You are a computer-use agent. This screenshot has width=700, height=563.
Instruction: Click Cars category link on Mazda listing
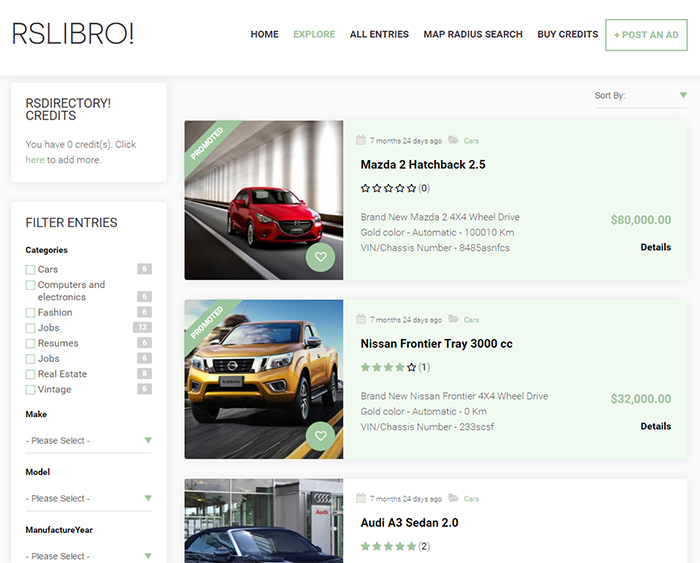(471, 141)
